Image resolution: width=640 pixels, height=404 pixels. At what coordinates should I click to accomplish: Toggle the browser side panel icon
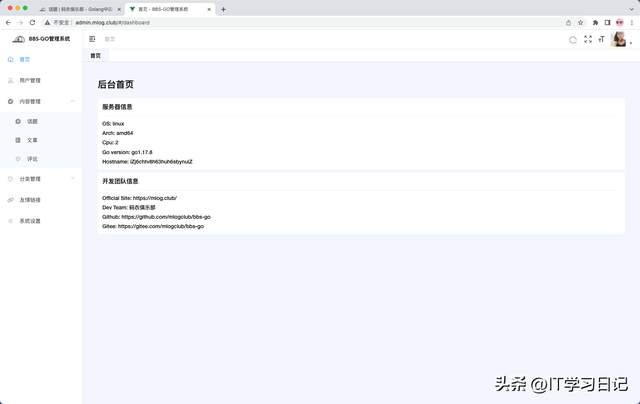tap(607, 22)
